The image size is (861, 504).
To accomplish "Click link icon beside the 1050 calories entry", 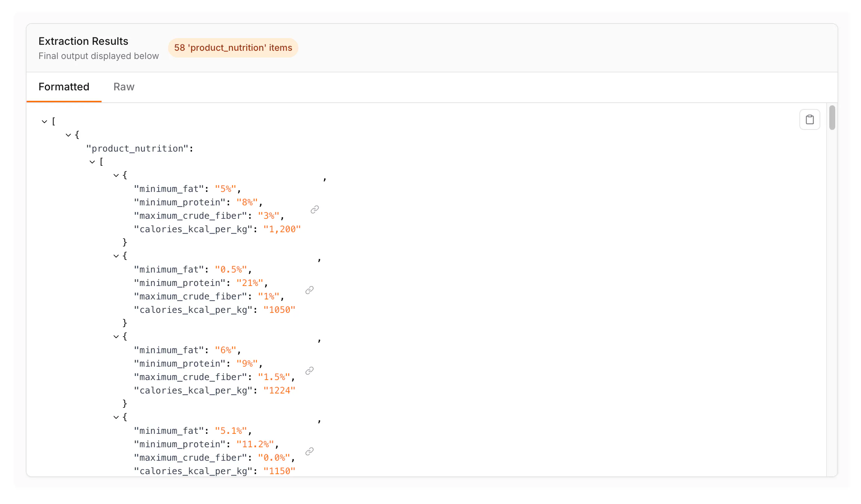I will [x=310, y=290].
